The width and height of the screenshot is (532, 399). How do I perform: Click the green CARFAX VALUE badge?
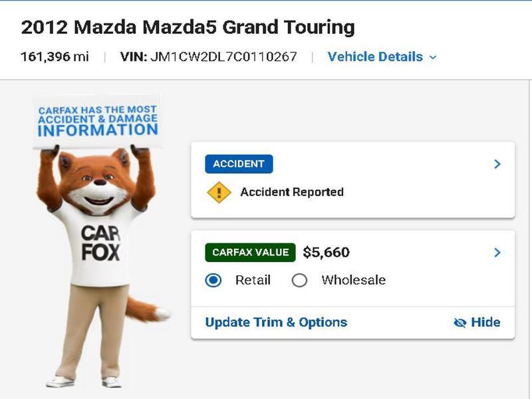click(x=251, y=253)
